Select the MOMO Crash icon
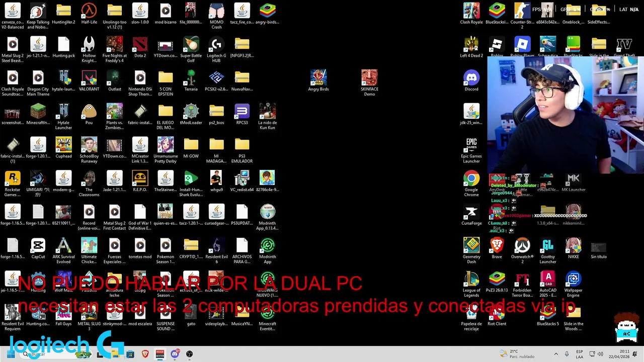This screenshot has height=362, width=644. click(216, 16)
